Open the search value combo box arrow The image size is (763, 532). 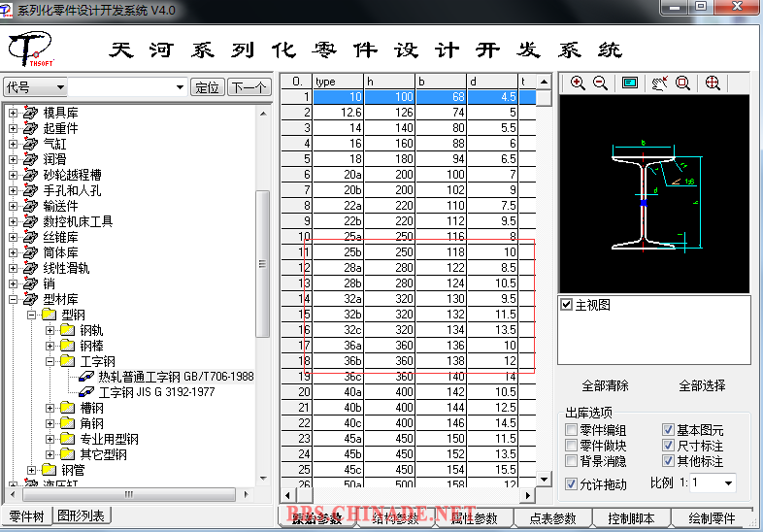click(x=180, y=87)
